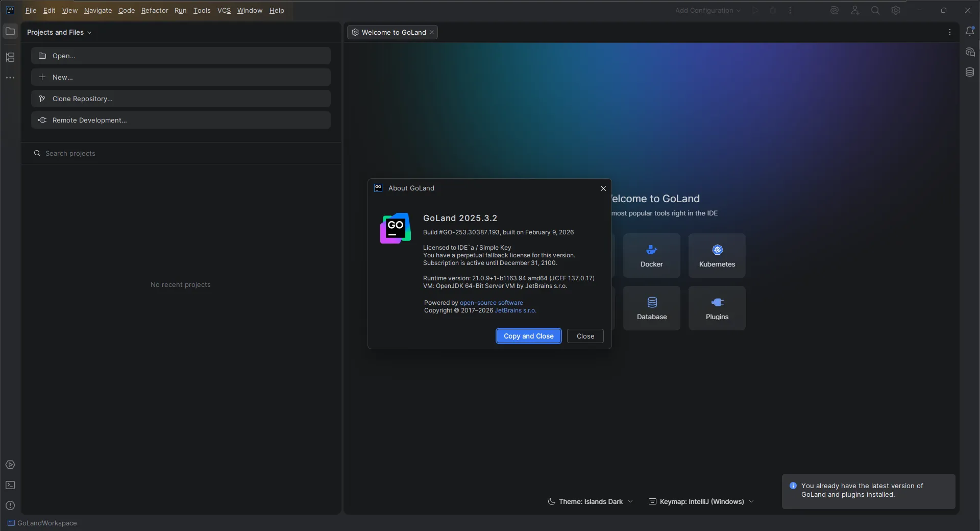
Task: Show the Notifications bell panel
Action: tap(970, 32)
